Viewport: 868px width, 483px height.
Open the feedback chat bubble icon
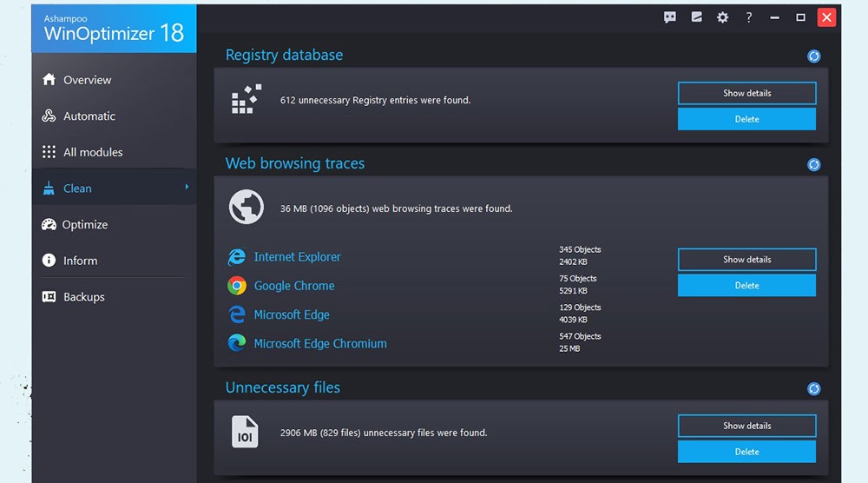(670, 17)
